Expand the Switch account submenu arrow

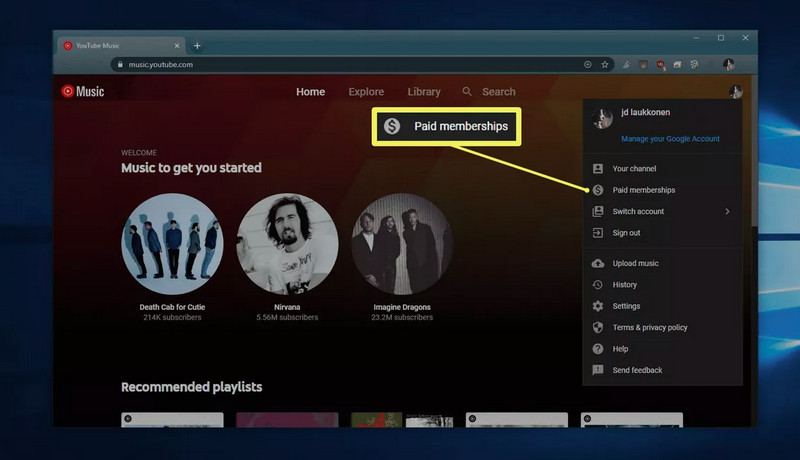coord(728,211)
